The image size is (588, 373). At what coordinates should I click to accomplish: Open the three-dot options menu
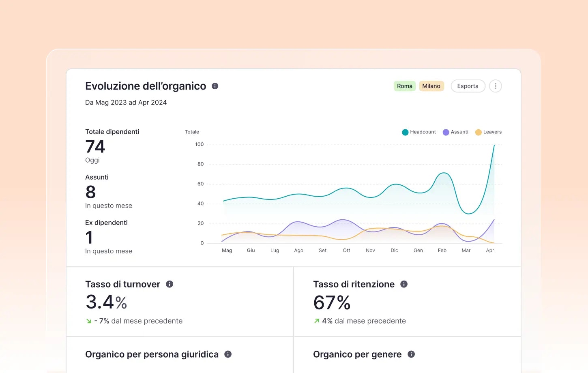tap(495, 86)
